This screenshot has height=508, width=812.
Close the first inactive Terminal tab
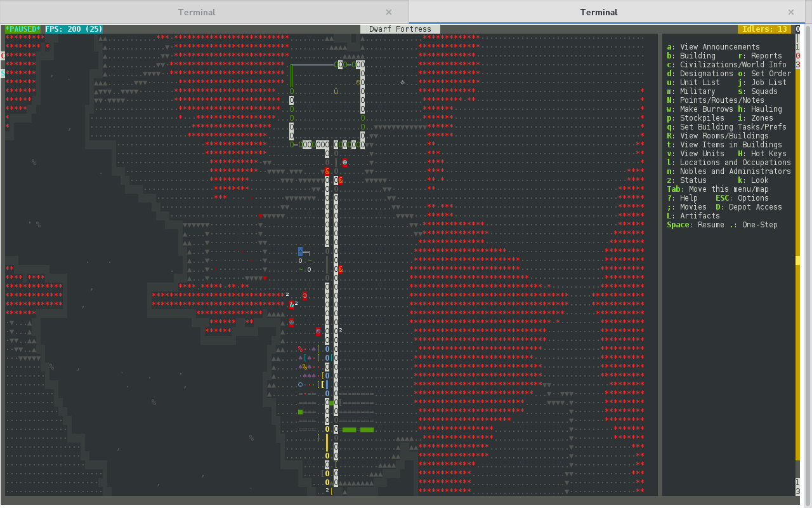[x=389, y=12]
